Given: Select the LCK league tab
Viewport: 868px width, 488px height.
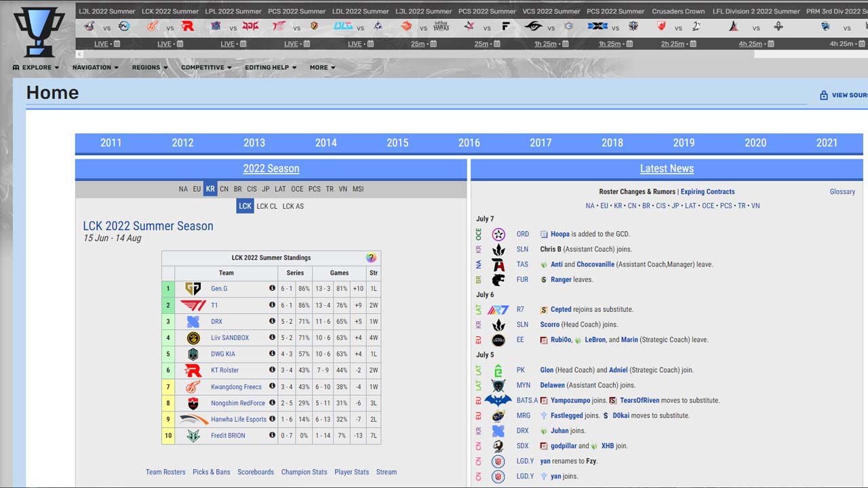Looking at the screenshot, I should click(245, 206).
